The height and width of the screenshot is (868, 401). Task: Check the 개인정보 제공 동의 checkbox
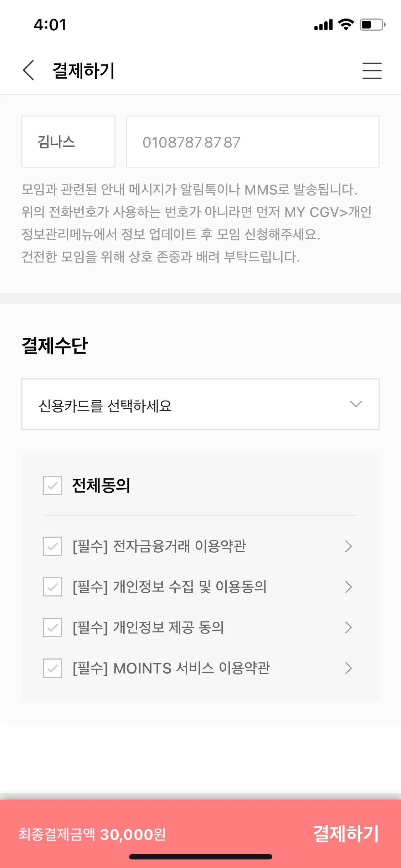[52, 627]
